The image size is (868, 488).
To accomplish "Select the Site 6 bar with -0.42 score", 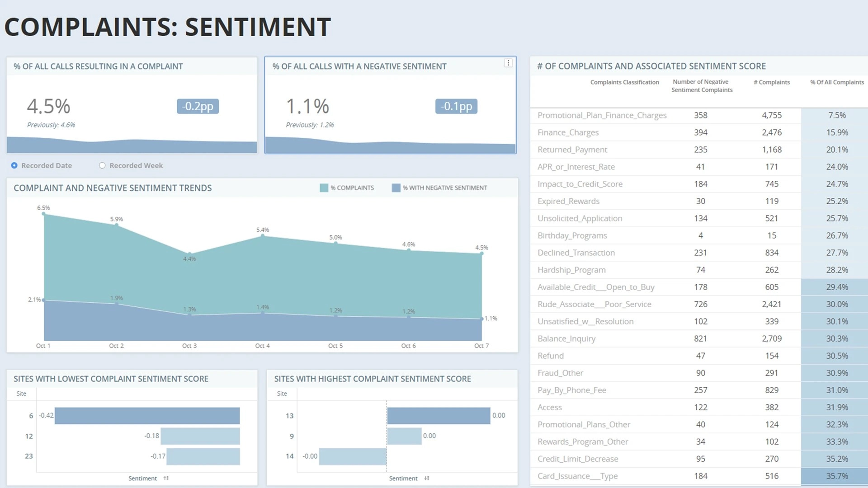I will click(147, 415).
